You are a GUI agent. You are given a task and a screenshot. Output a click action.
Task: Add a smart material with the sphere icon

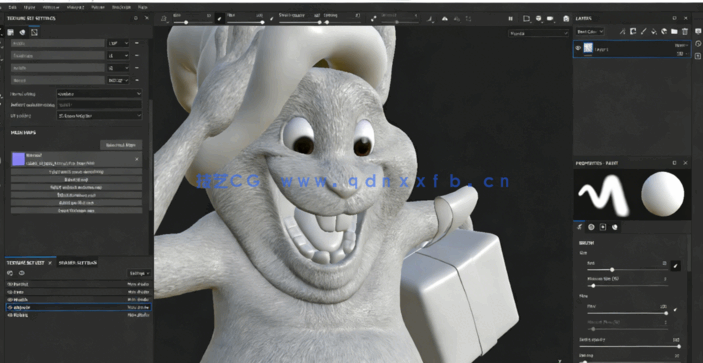pyautogui.click(x=664, y=31)
